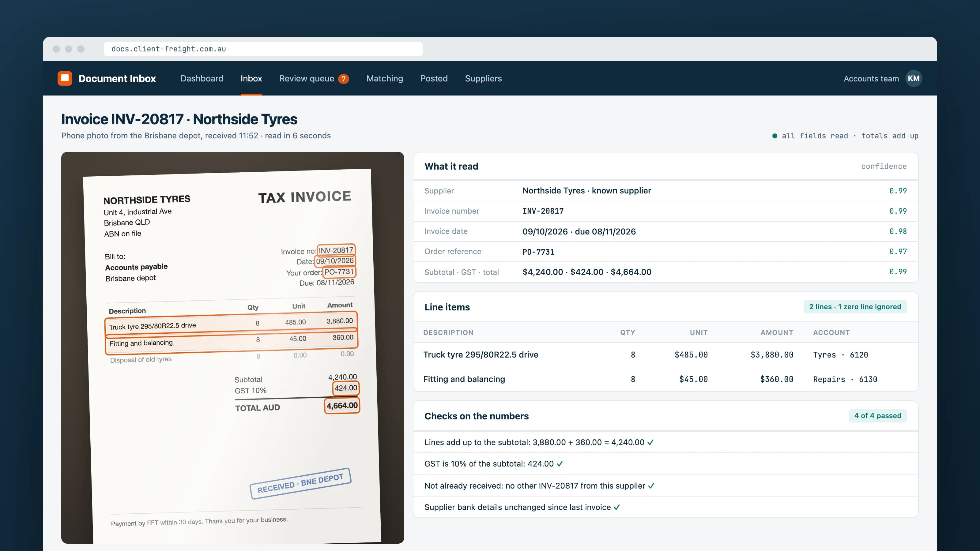The width and height of the screenshot is (980, 551).
Task: Click the orange Document Inbox logo icon
Action: point(65,78)
